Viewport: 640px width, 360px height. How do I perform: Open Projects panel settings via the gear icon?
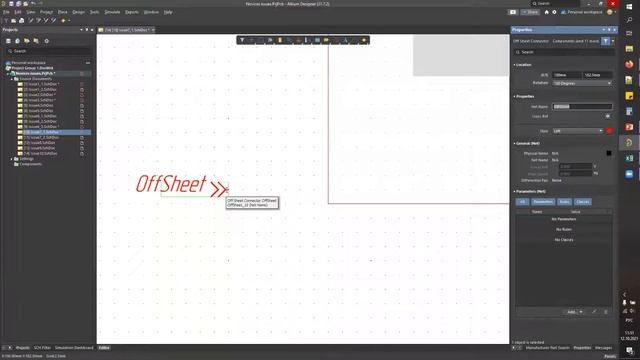coord(47,41)
